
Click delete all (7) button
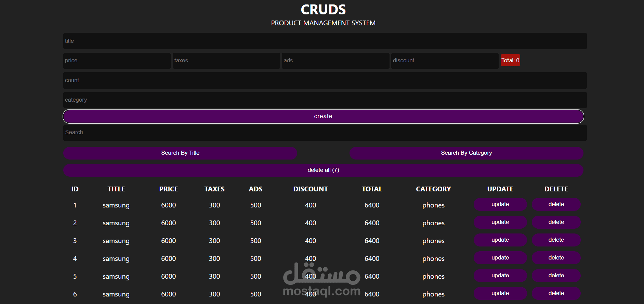(x=323, y=170)
